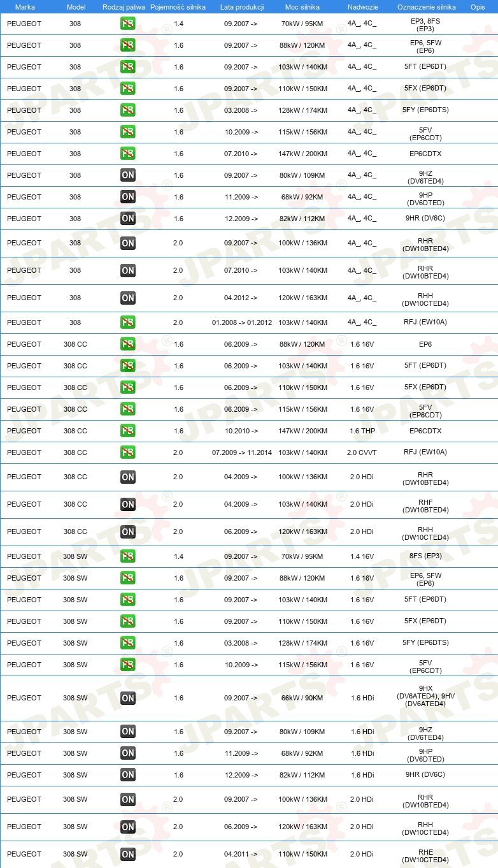The width and height of the screenshot is (498, 868).
Task: Click petrol icon in 308 CC 1.6 THP row
Action: pyautogui.click(x=128, y=431)
